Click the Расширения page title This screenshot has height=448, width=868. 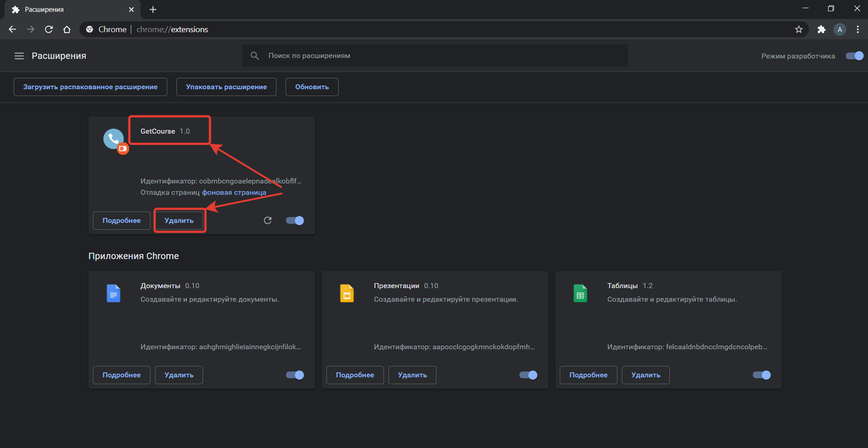point(59,56)
